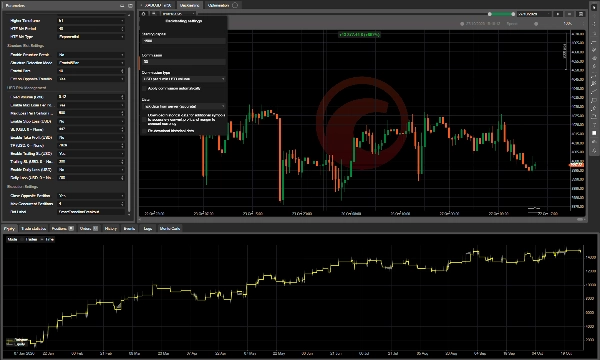This screenshot has height=360, width=600.
Task: Click the Trailing SL (USD) value stepper
Action: pos(122,161)
